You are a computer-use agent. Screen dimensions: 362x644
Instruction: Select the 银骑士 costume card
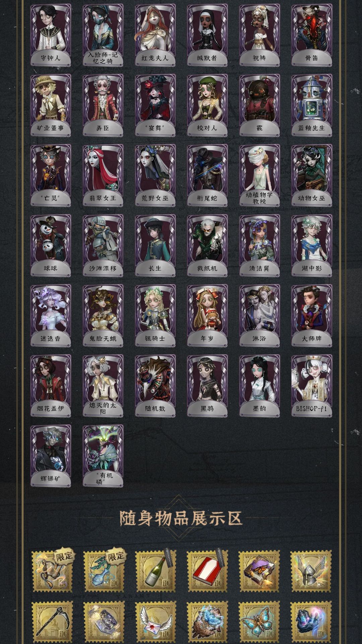[155, 316]
